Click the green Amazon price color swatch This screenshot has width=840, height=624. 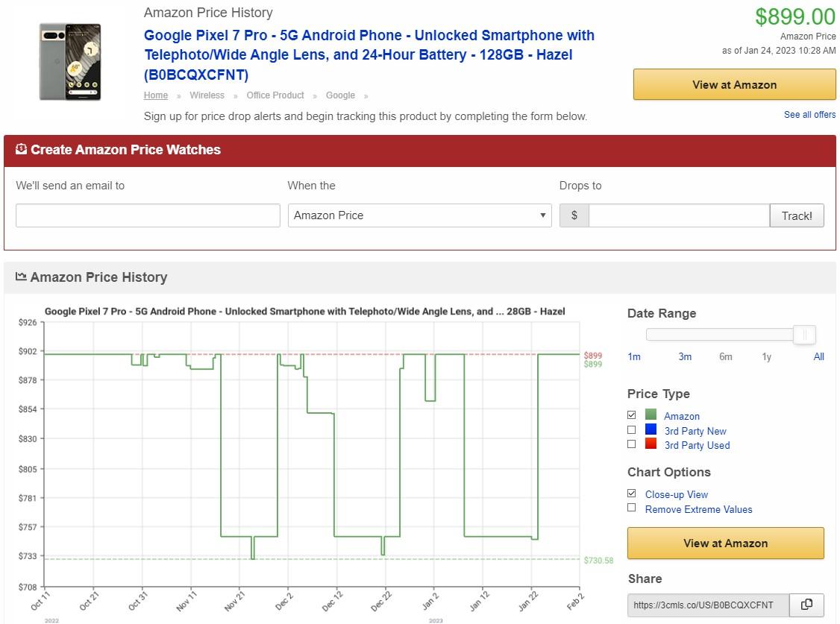651,415
